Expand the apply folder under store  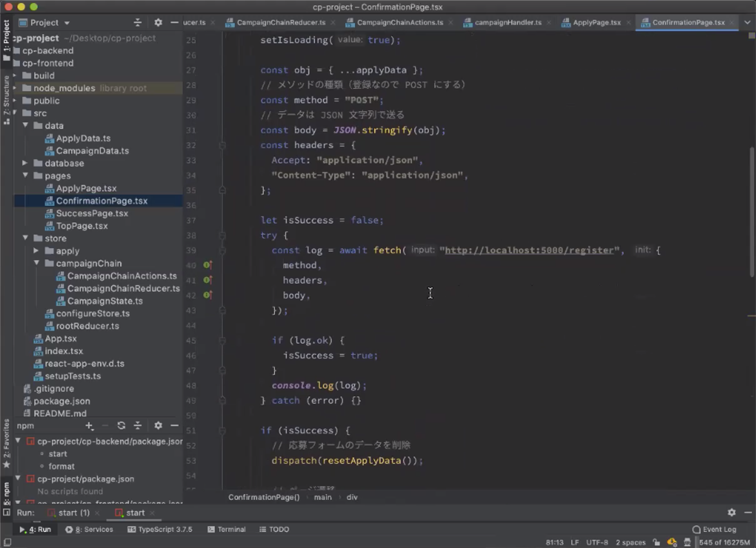coord(36,251)
